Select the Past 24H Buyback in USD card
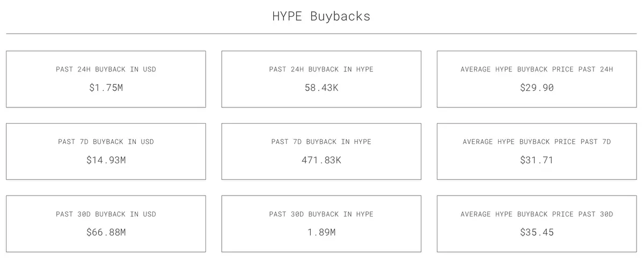The width and height of the screenshot is (644, 260). point(106,79)
